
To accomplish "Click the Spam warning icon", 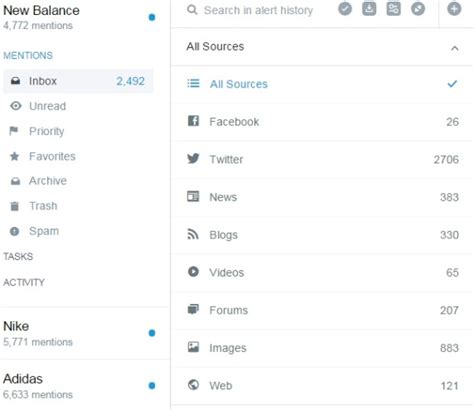I will tap(14, 231).
